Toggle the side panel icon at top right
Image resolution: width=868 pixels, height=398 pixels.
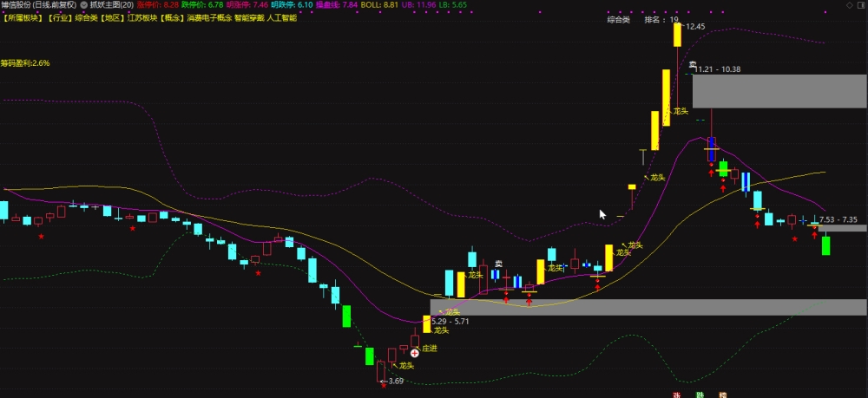click(x=862, y=5)
